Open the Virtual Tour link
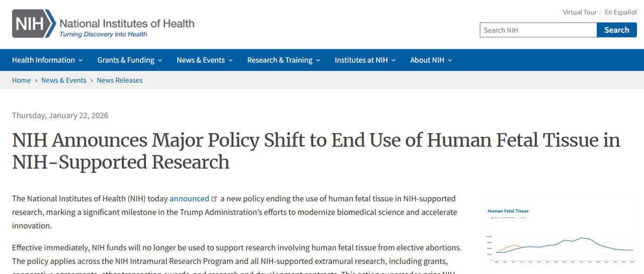Viewport: 644px width, 274px height. point(580,12)
